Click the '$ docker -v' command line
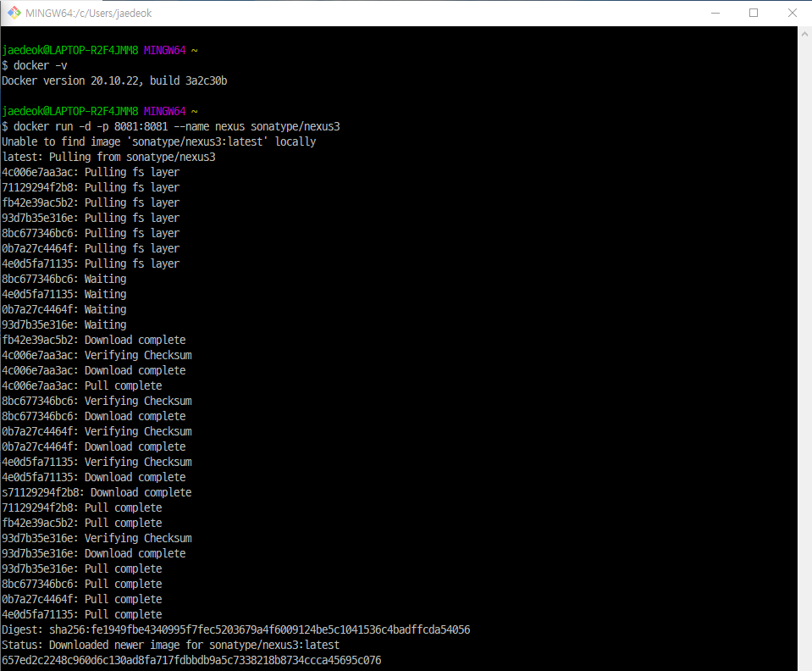 (x=35, y=66)
